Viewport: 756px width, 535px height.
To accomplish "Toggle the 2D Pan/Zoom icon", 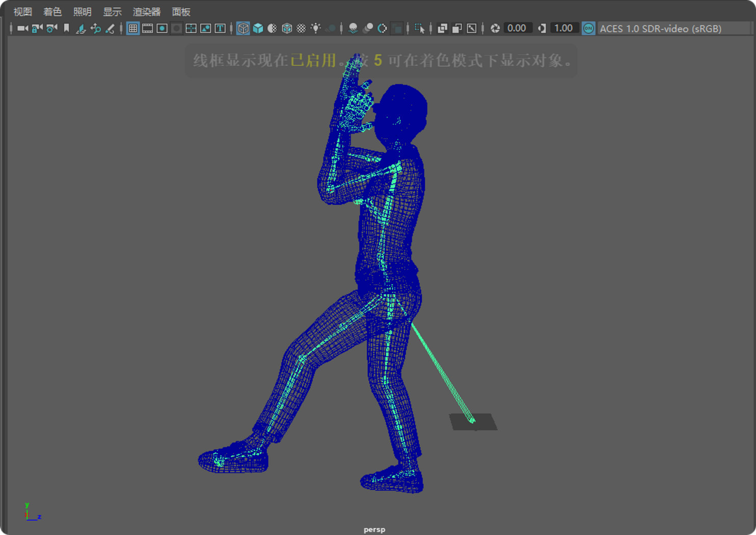I will click(95, 29).
